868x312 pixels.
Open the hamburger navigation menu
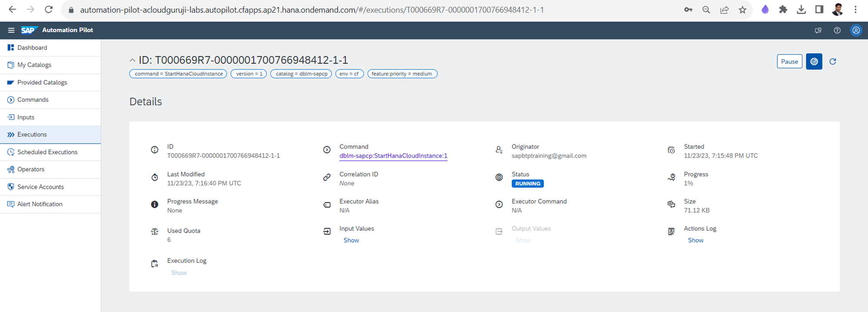click(11, 30)
